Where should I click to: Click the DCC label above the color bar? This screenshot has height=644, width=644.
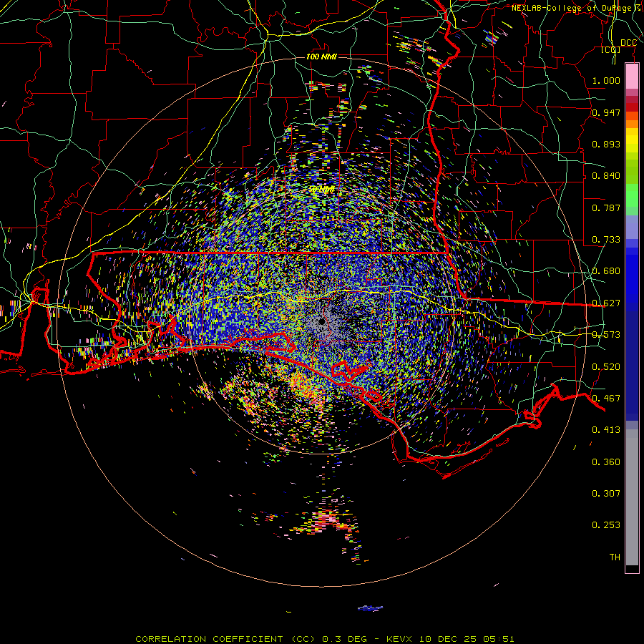tap(628, 43)
